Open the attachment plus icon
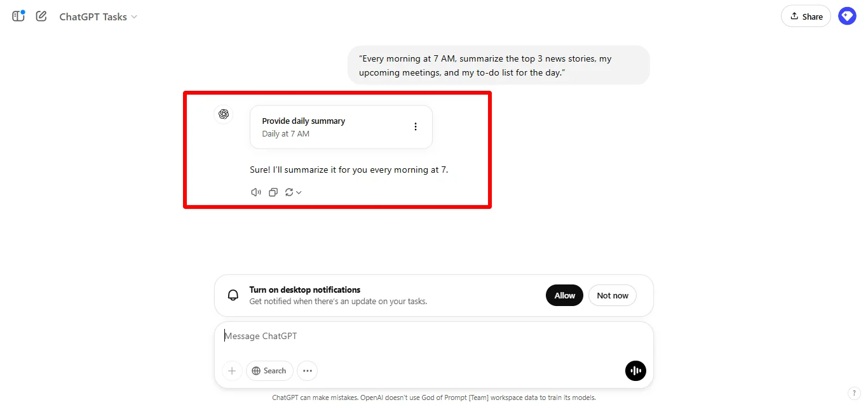The width and height of the screenshot is (868, 407). click(232, 371)
